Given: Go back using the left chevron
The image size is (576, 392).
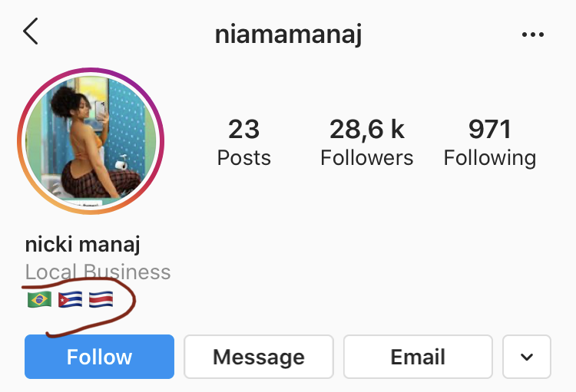Looking at the screenshot, I should (31, 33).
